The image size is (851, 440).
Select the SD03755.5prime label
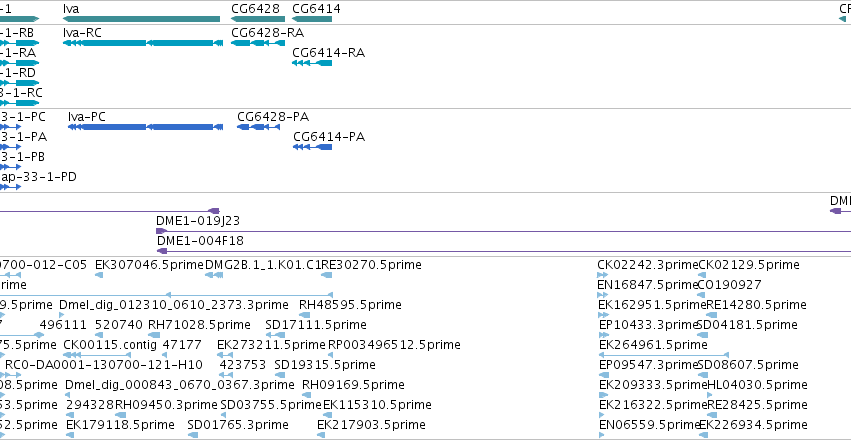[x=271, y=405]
